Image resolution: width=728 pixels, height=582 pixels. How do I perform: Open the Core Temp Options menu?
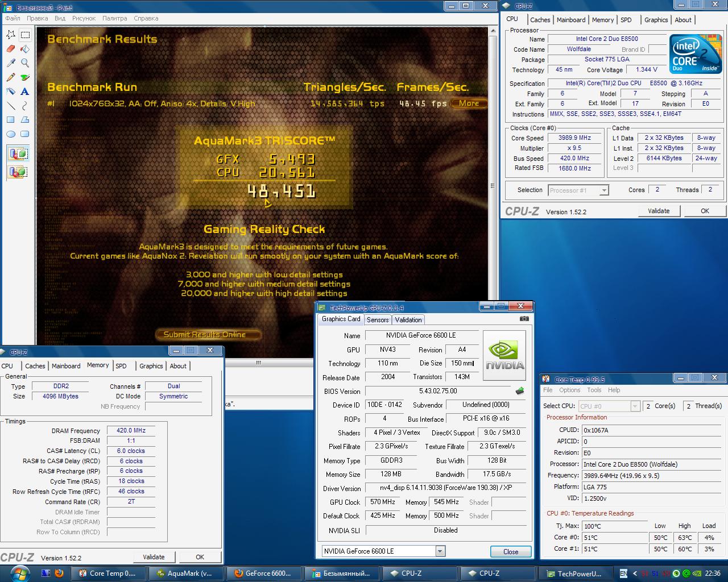point(569,390)
